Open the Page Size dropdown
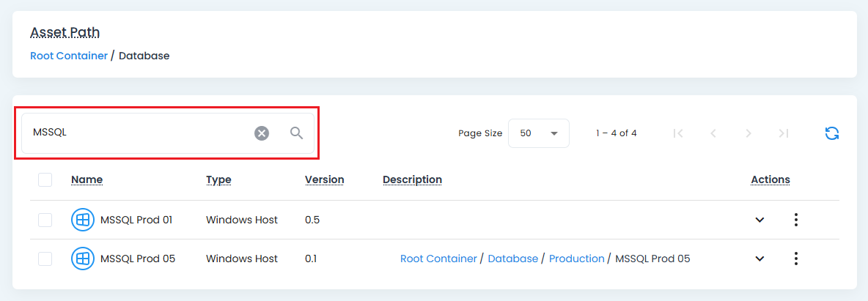 pos(538,133)
